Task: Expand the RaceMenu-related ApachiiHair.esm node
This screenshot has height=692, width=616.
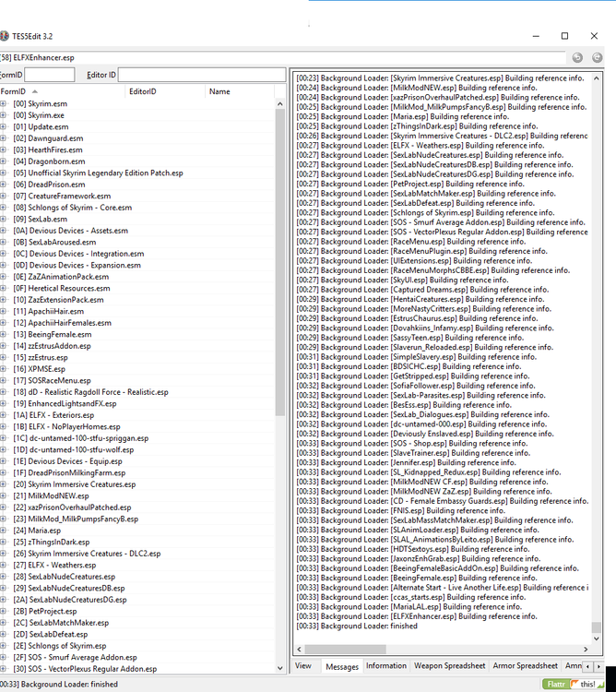Action: coord(3,311)
